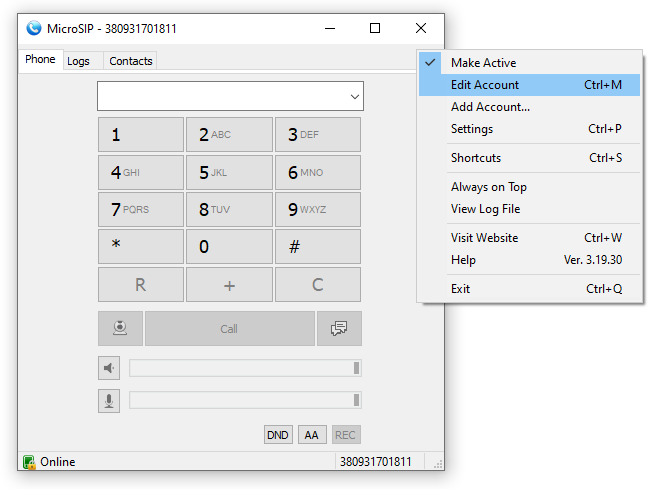Open Settings from the menu
Viewport: 657px width, 492px height.
[x=530, y=129]
